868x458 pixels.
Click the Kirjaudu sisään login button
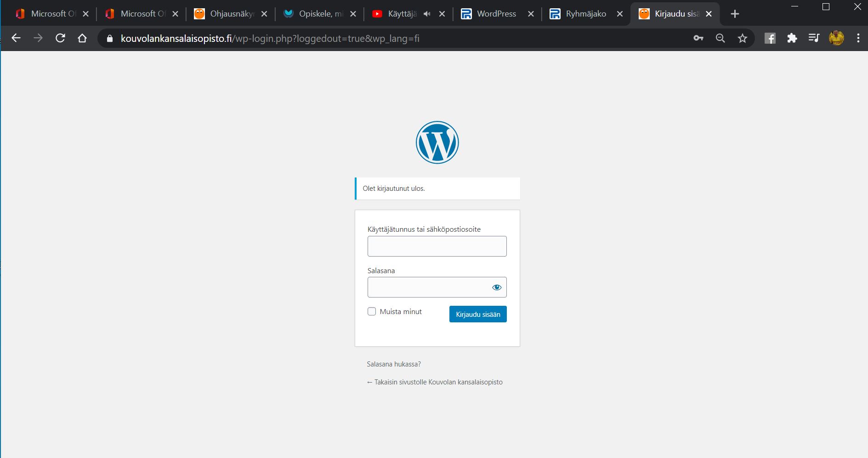tap(478, 314)
